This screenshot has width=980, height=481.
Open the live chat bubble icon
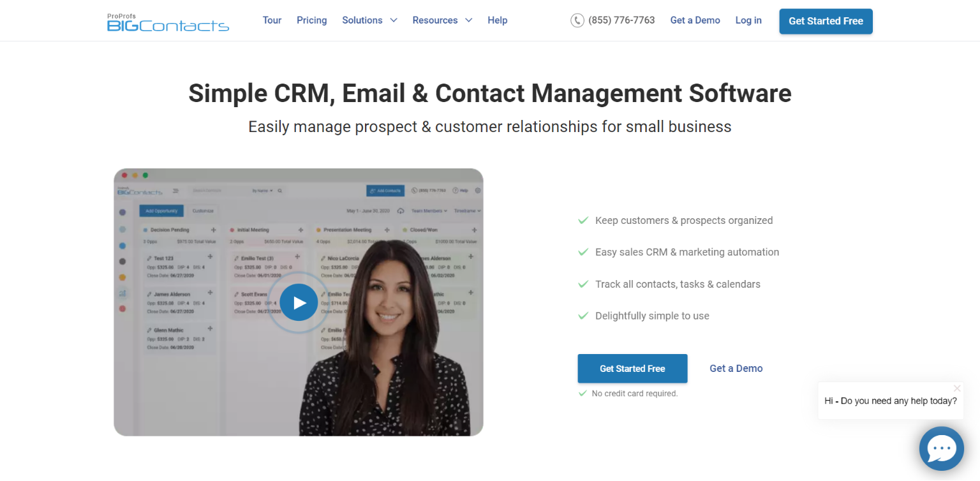pos(941,448)
